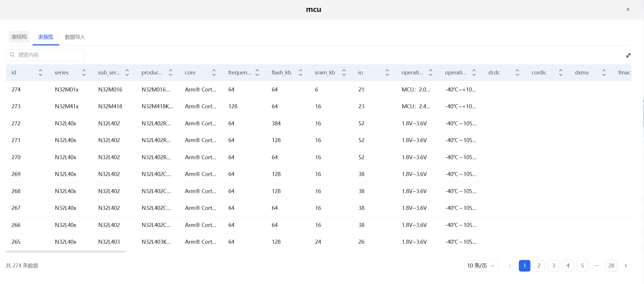The width and height of the screenshot is (644, 284).
Task: Sort by sram_kb using its arrows
Action: (x=344, y=72)
